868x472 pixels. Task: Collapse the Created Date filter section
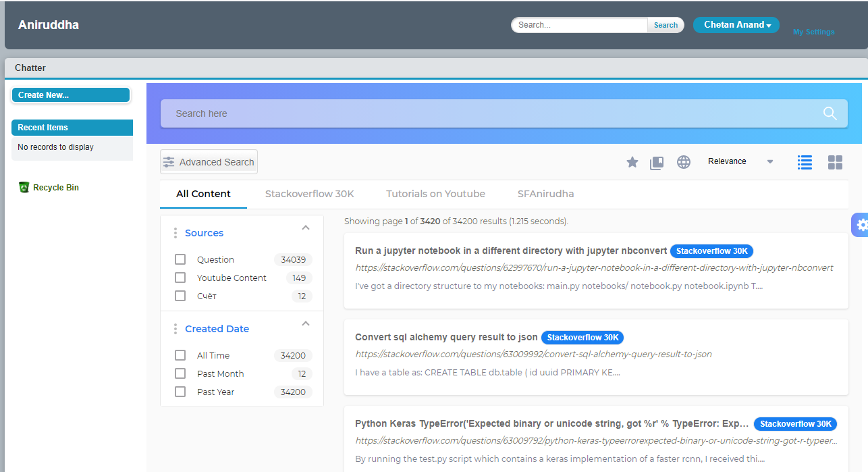point(306,323)
